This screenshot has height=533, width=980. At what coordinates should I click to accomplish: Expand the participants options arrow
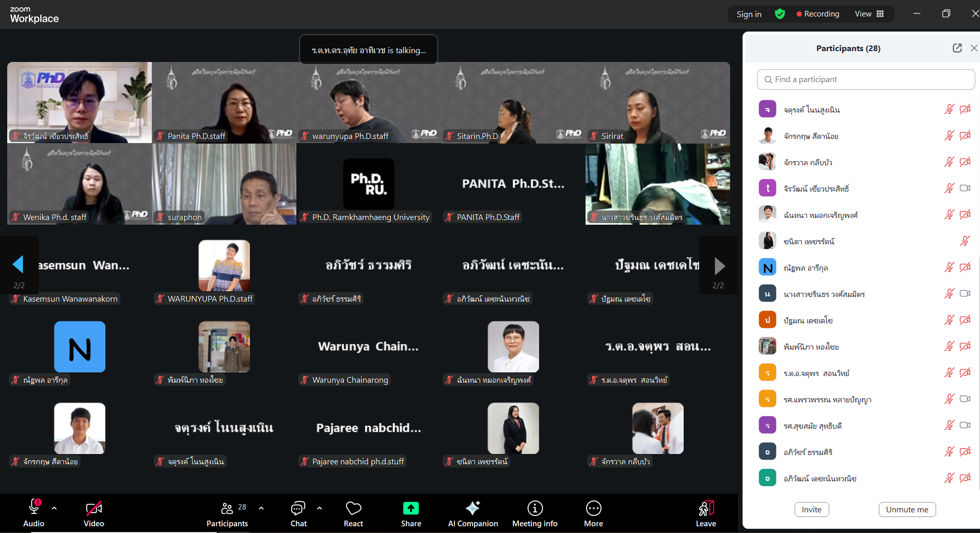(261, 508)
